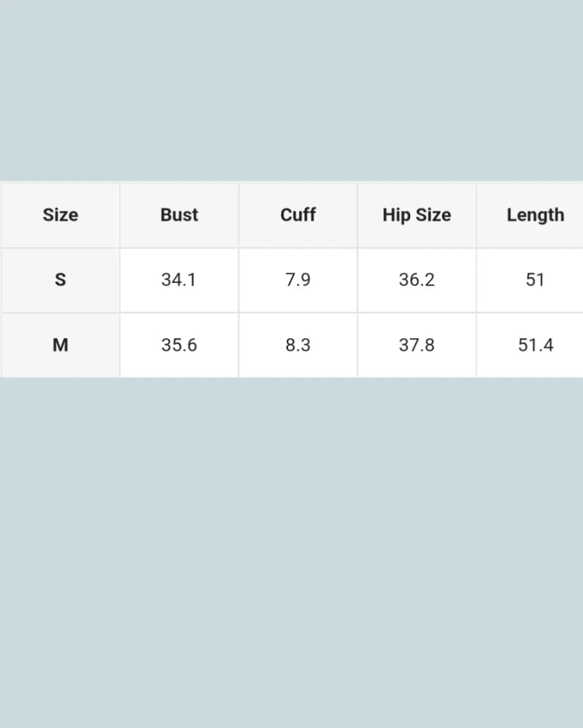Select the S size row label

pyautogui.click(x=60, y=280)
